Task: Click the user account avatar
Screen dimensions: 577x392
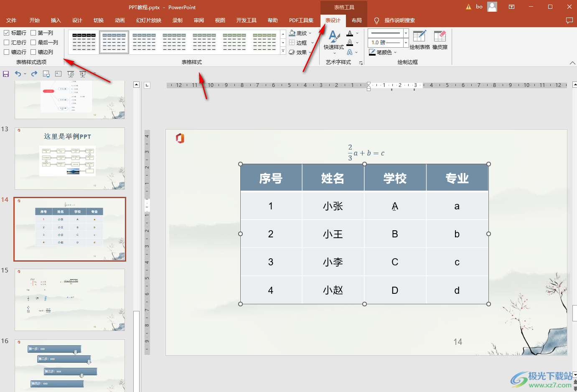Action: point(492,7)
